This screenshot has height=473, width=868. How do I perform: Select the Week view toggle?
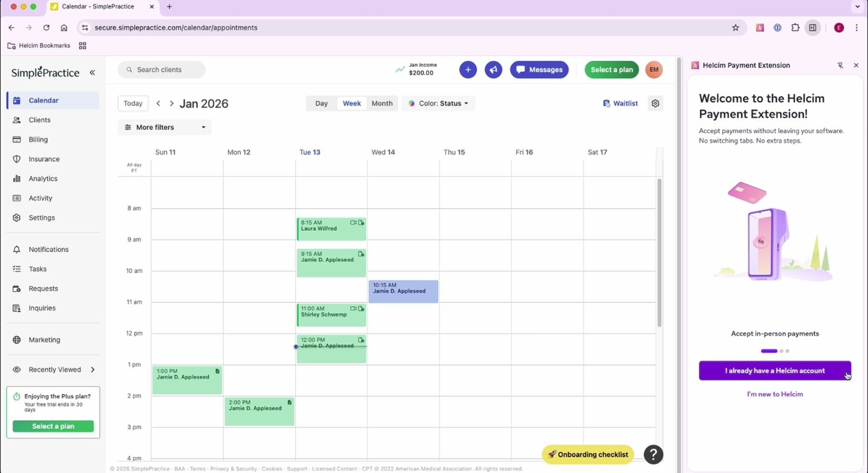pyautogui.click(x=351, y=104)
